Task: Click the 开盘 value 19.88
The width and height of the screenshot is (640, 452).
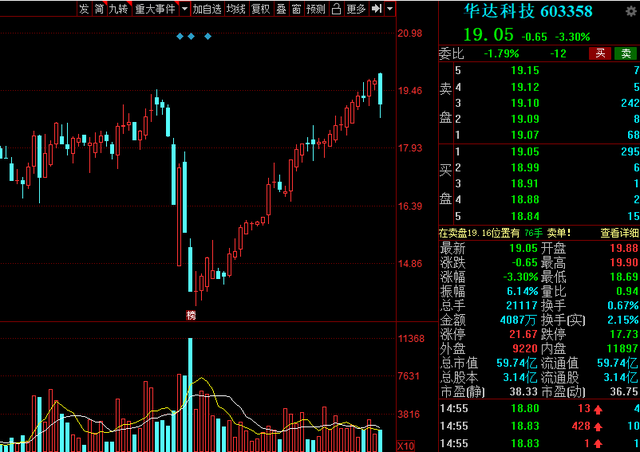Action: (x=624, y=248)
